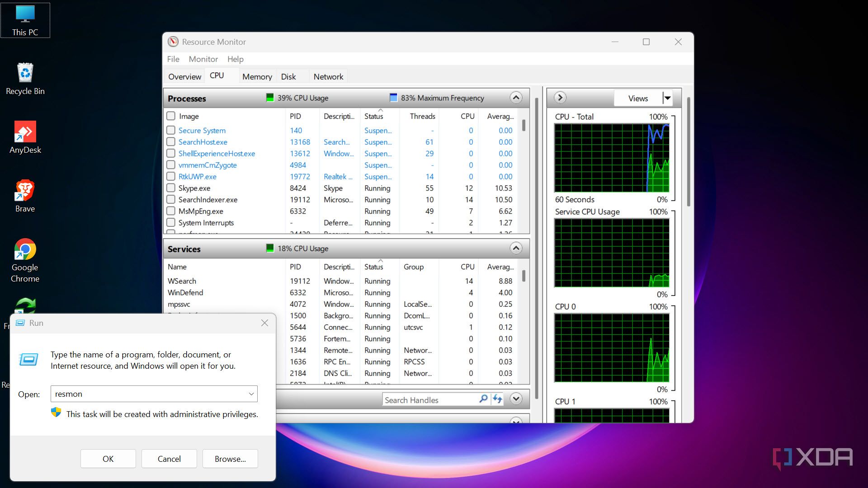Image resolution: width=868 pixels, height=488 pixels.
Task: Click the Views button
Action: coord(638,98)
